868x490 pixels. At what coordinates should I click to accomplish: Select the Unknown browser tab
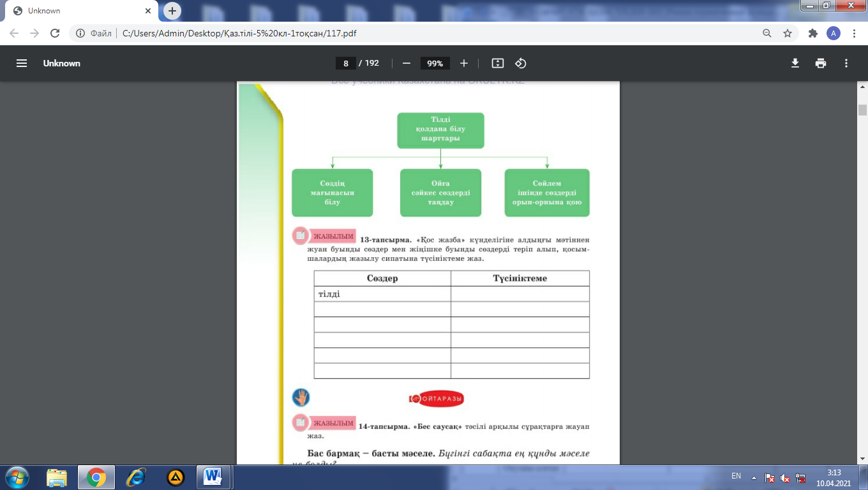82,11
